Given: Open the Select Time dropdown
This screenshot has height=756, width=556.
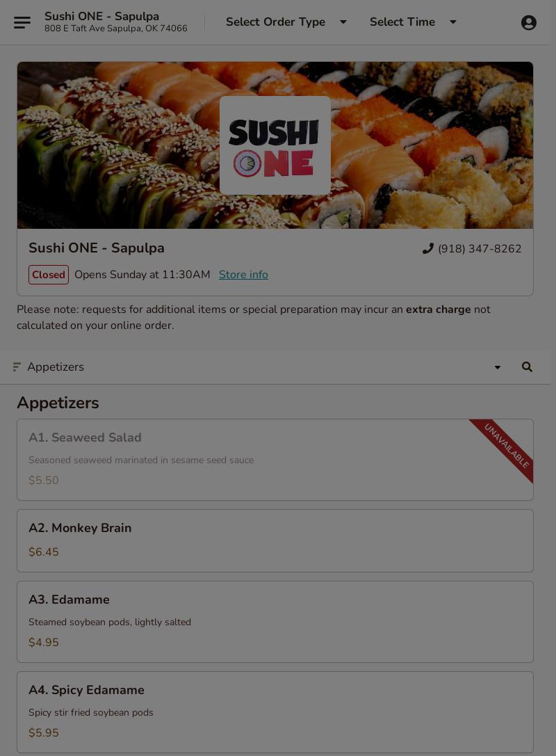Looking at the screenshot, I should (x=413, y=22).
